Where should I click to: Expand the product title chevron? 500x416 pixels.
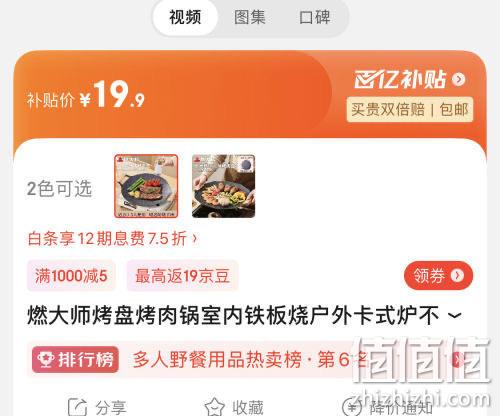454,315
